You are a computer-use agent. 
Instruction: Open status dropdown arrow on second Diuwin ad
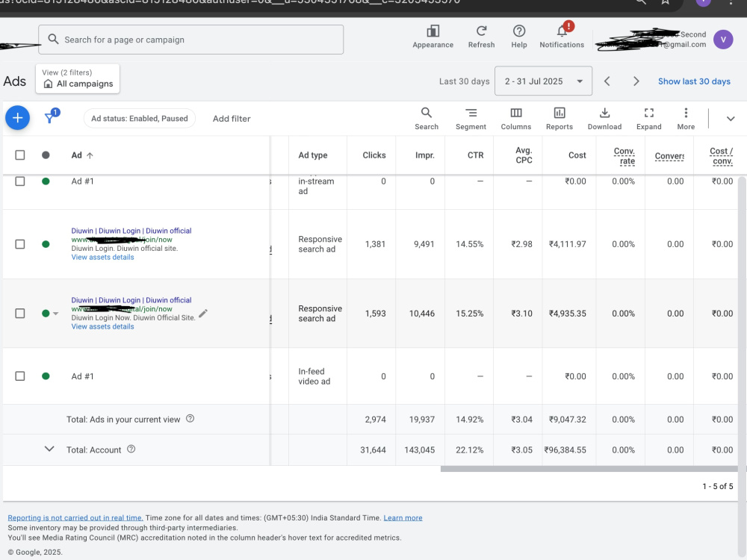pos(56,314)
